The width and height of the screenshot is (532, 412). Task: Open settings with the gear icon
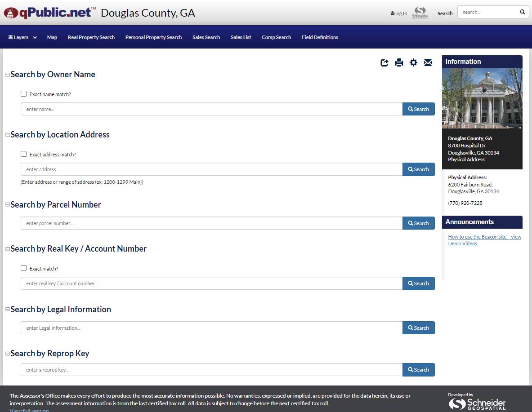(x=413, y=62)
